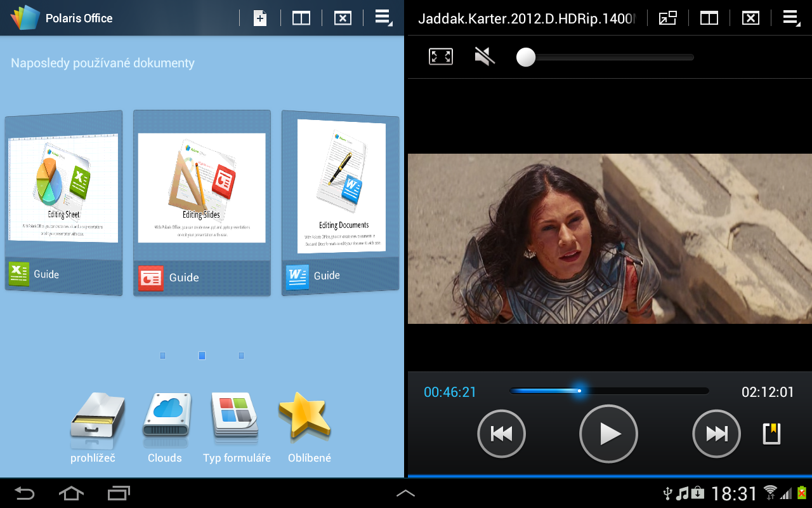This screenshot has height=508, width=812.
Task: Play the Jaddak Karter video
Action: (608, 434)
